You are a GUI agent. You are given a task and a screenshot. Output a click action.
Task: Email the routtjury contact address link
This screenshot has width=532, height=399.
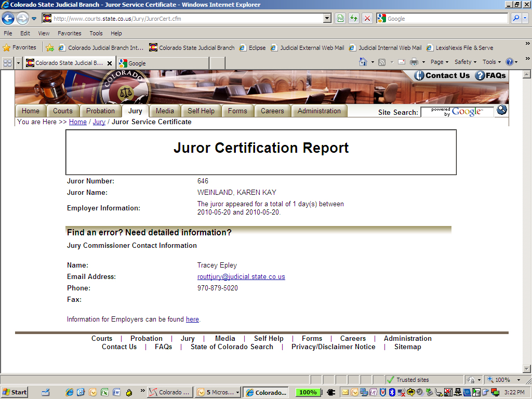pos(241,276)
